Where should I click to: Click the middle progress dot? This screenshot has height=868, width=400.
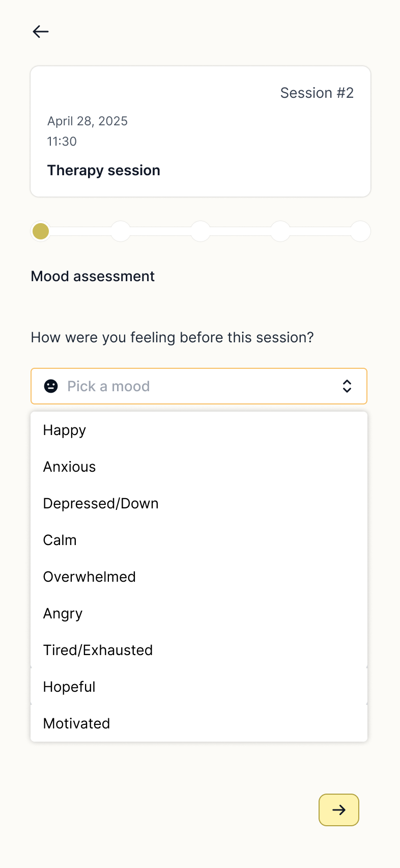point(201,231)
